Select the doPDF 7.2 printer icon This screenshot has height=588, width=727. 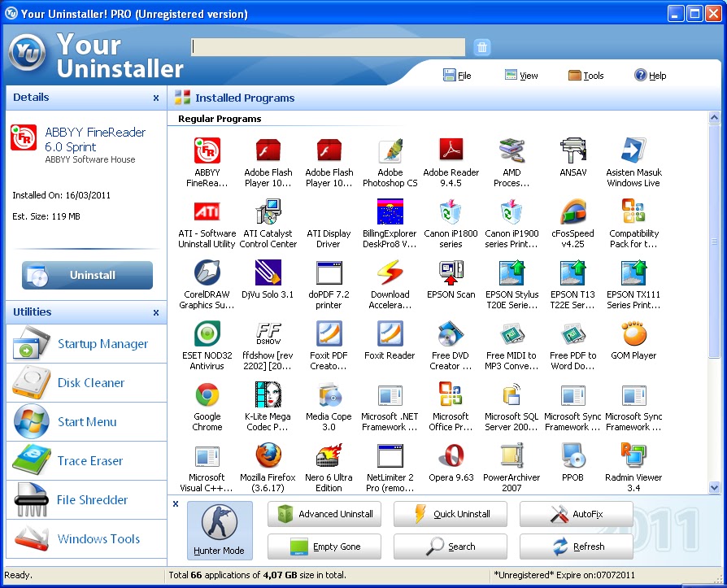329,272
